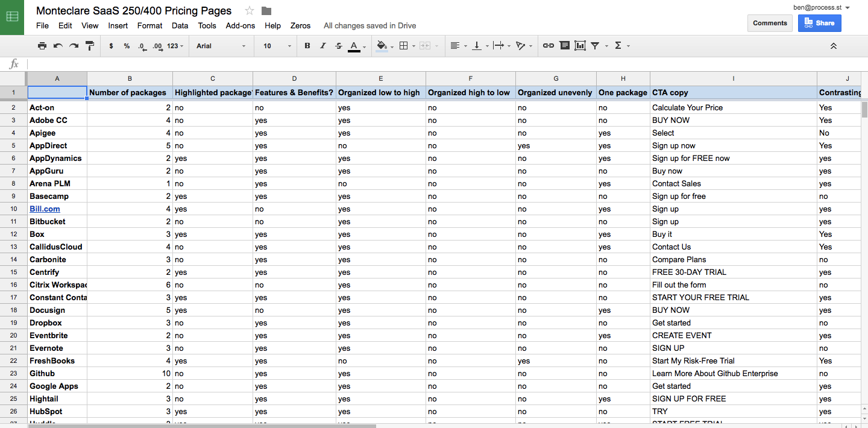Toggle bold formatting
This screenshot has width=868, height=428.
(x=307, y=46)
